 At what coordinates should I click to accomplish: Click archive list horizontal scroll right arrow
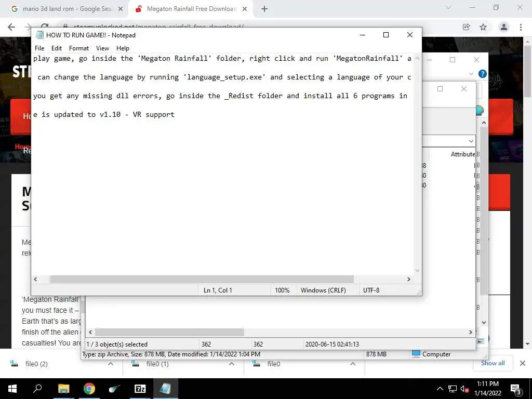pos(470,332)
